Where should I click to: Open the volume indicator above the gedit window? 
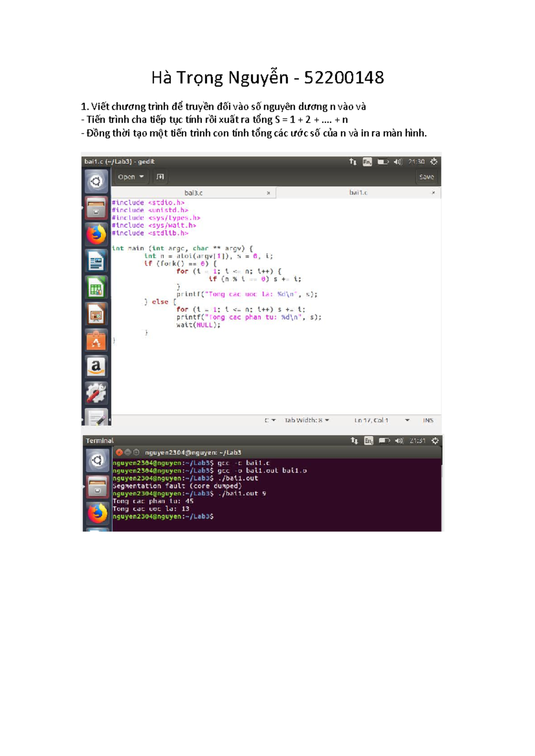tap(398, 162)
